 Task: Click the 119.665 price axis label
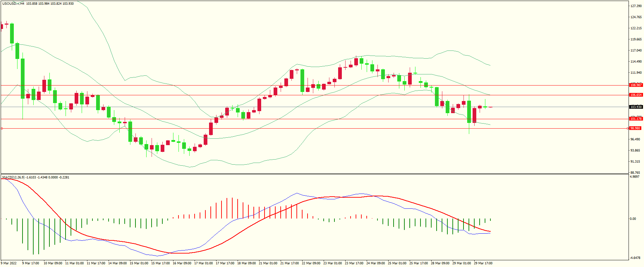click(636, 39)
